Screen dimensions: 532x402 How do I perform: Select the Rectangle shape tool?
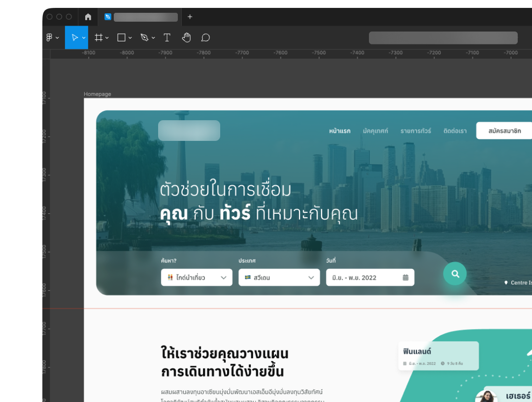coord(121,37)
